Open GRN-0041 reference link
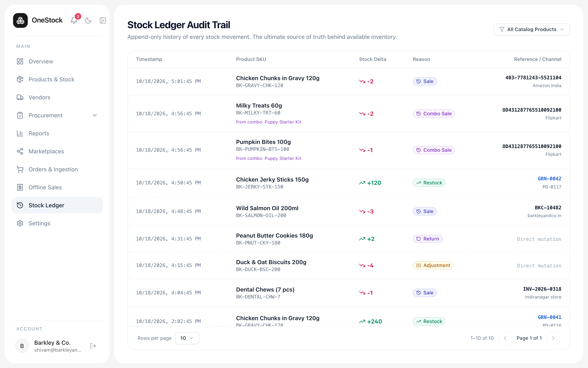Viewport: 588px width, 368px height. (549, 317)
